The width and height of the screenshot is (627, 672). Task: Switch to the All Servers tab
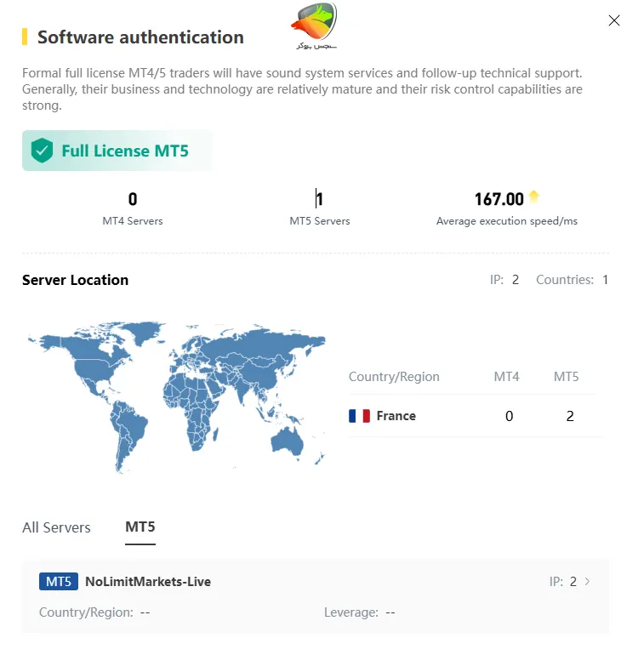(56, 527)
